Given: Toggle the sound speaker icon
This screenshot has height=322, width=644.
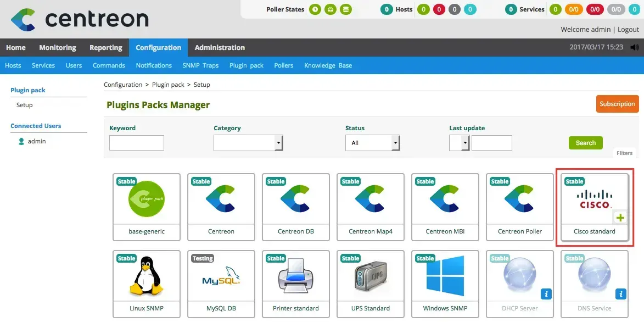Looking at the screenshot, I should tap(635, 47).
